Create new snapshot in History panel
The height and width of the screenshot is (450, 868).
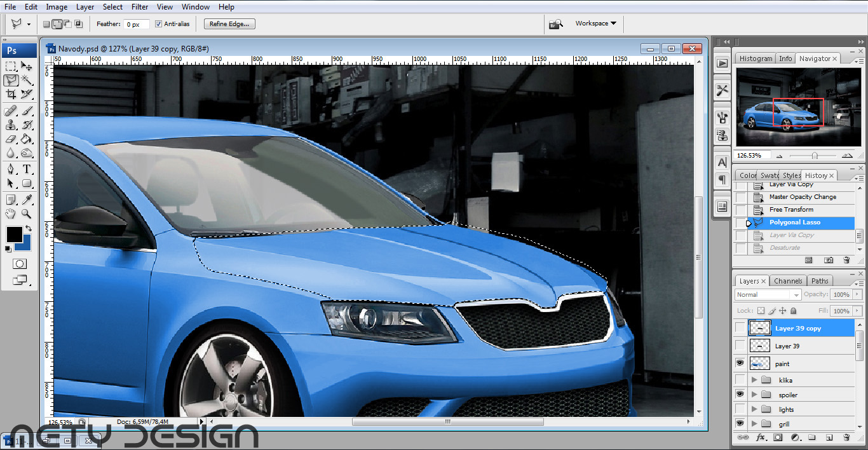pos(829,261)
